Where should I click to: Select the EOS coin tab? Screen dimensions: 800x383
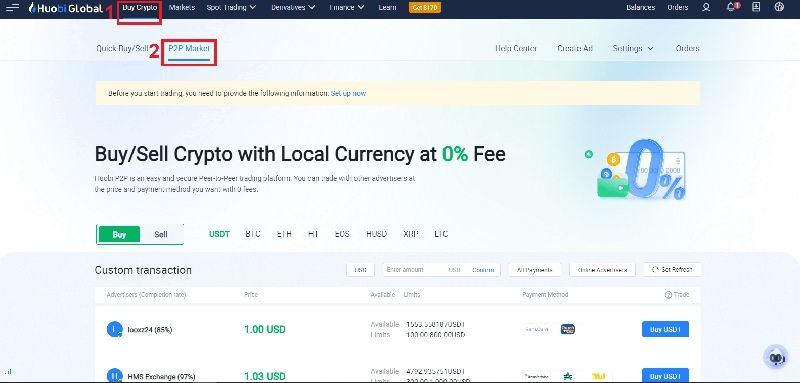pos(342,234)
